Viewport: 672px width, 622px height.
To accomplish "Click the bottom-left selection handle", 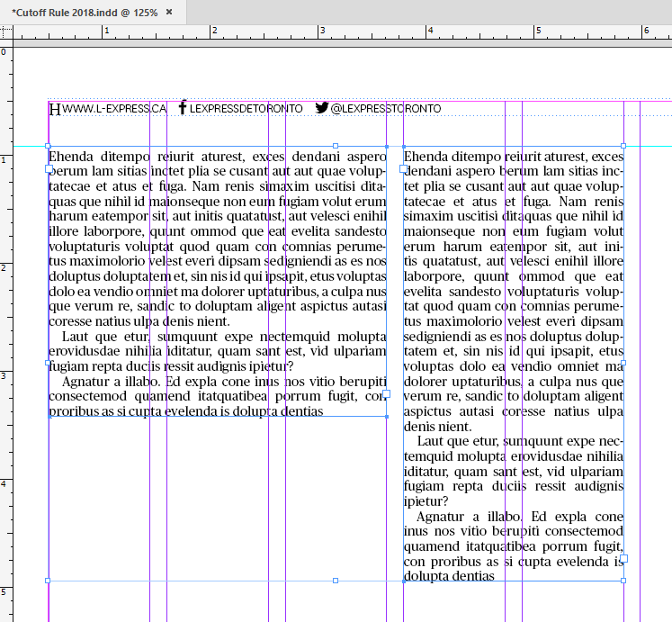I will (48, 581).
